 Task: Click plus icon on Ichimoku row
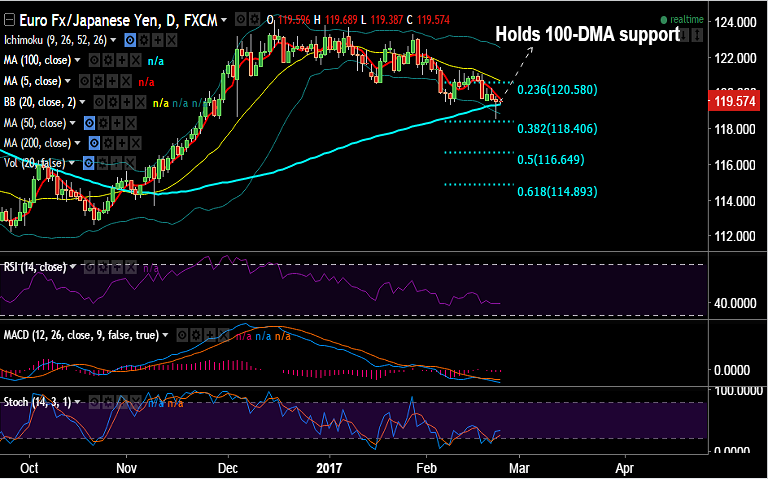click(x=157, y=40)
